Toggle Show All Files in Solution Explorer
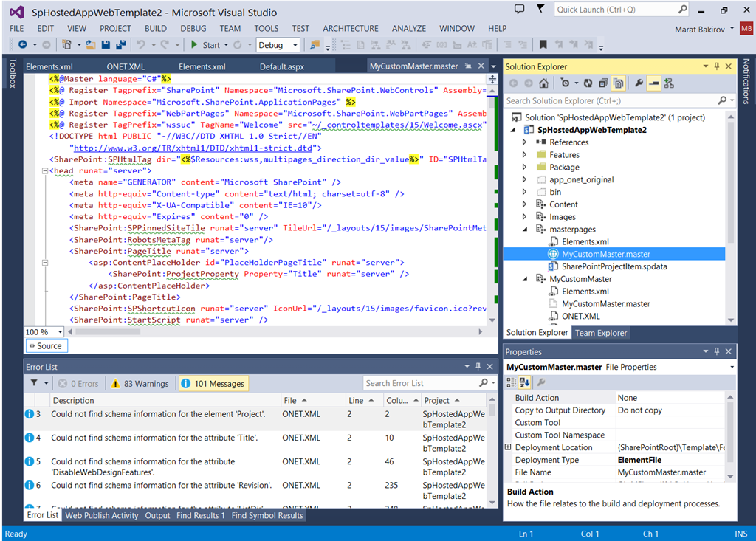 pyautogui.click(x=618, y=83)
